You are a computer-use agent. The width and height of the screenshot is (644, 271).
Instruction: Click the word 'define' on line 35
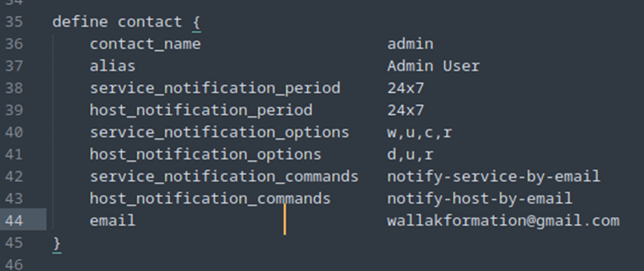80,22
